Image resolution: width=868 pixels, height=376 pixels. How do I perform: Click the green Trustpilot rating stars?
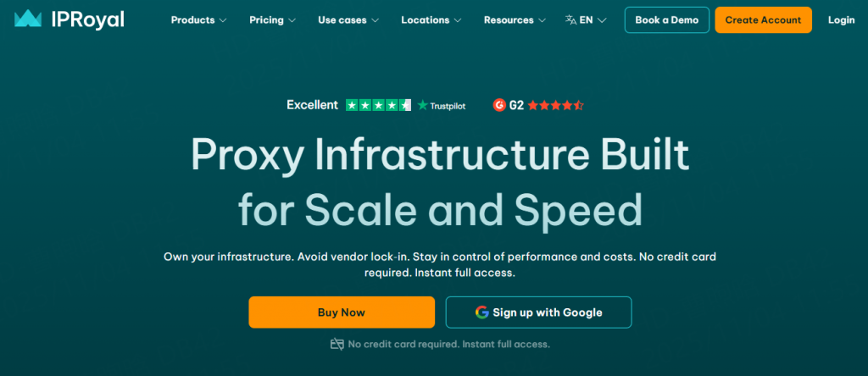(x=378, y=105)
